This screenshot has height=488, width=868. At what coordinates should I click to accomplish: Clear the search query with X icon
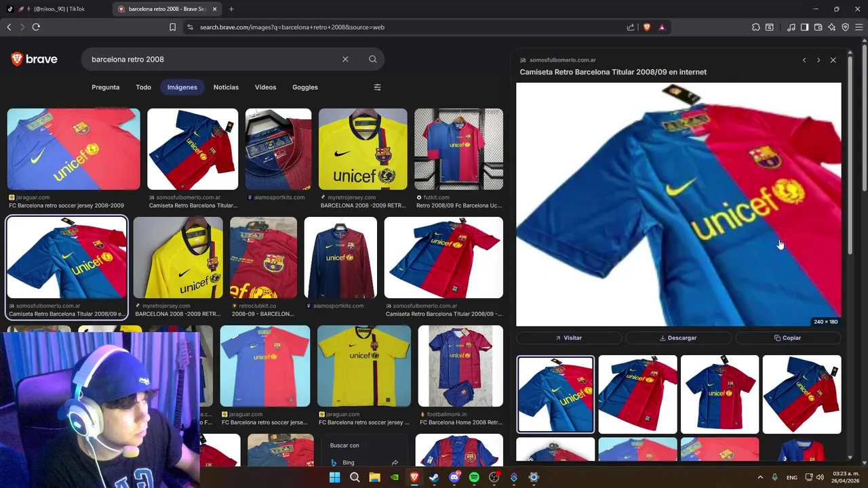coord(345,60)
